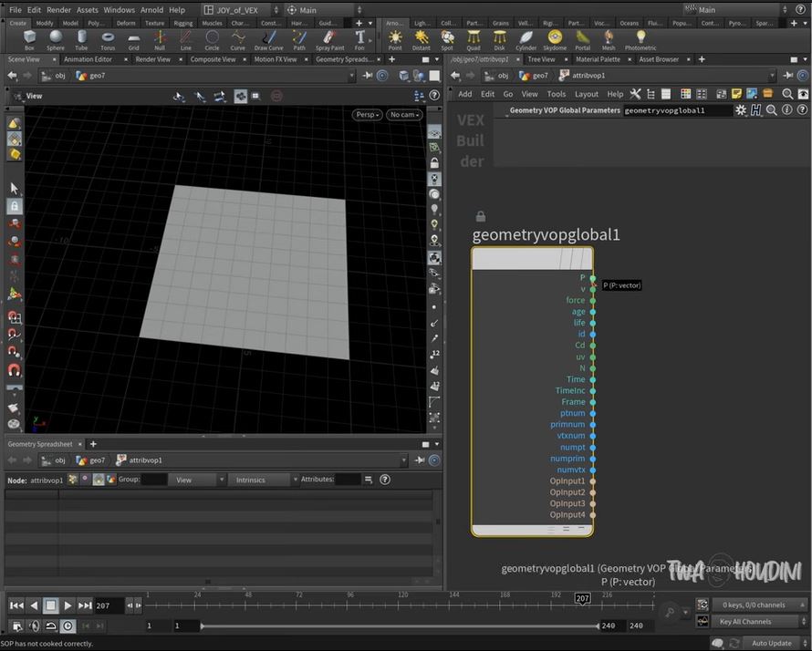
Task: Toggle the pin on the network editor path bar
Action: click(787, 76)
